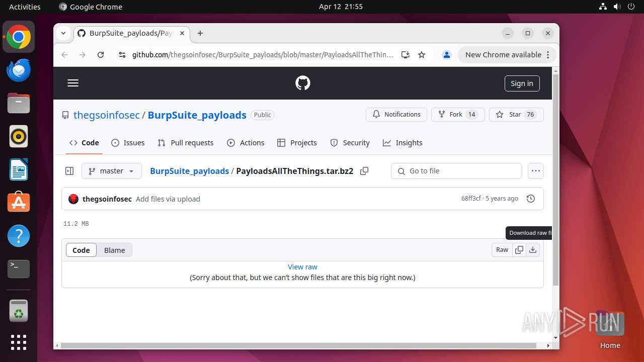The width and height of the screenshot is (644, 362).
Task: Show Applications grid
Action: tap(19, 342)
